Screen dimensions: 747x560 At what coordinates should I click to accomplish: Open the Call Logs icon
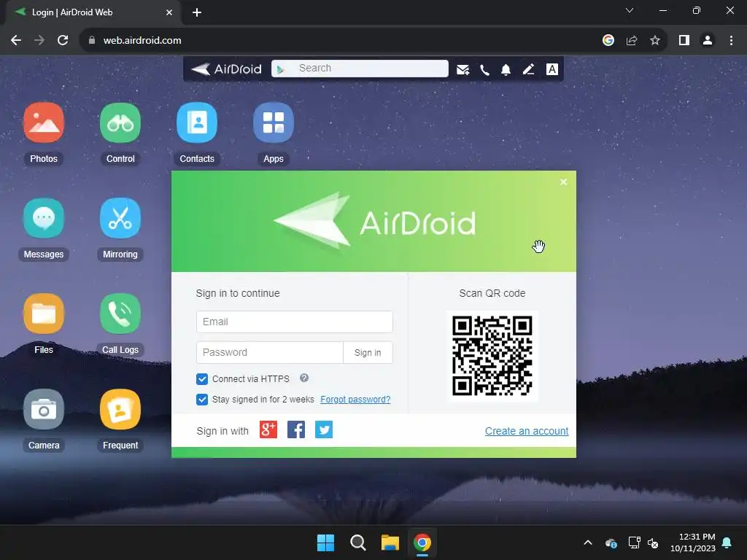(x=120, y=314)
